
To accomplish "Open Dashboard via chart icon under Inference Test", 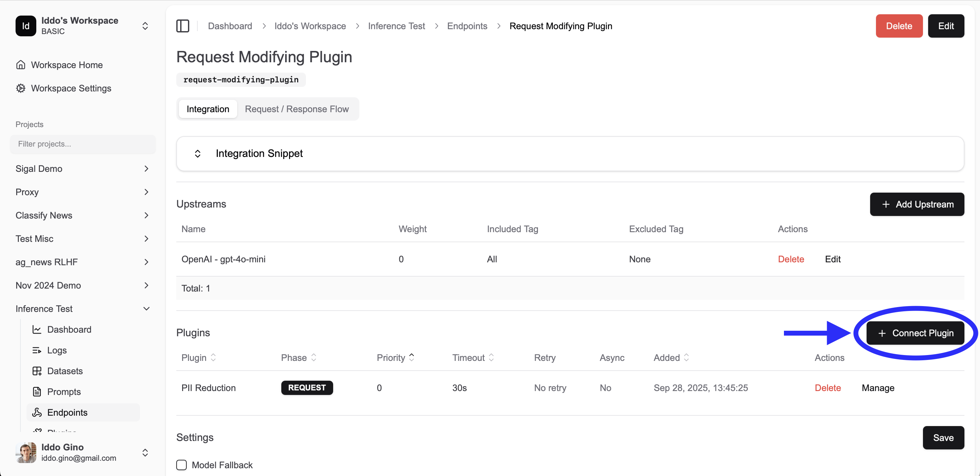I will click(x=37, y=329).
